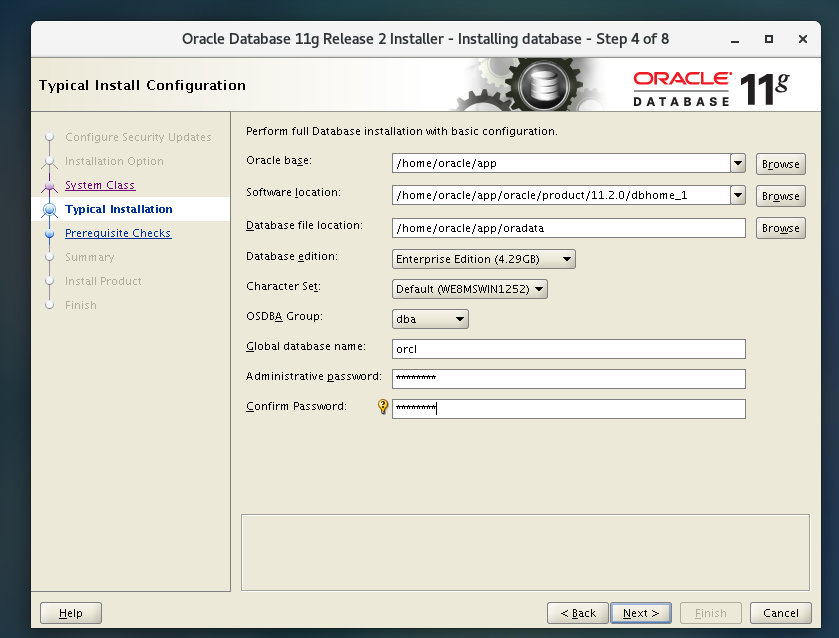This screenshot has width=839, height=638.
Task: Open the Help button
Action: click(x=71, y=613)
